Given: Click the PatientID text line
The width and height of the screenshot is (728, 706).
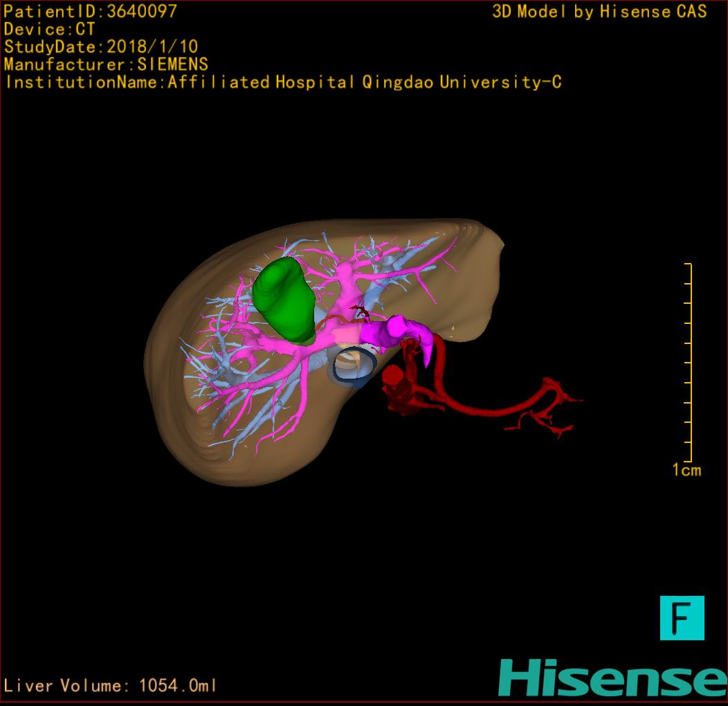Looking at the screenshot, I should 91,11.
